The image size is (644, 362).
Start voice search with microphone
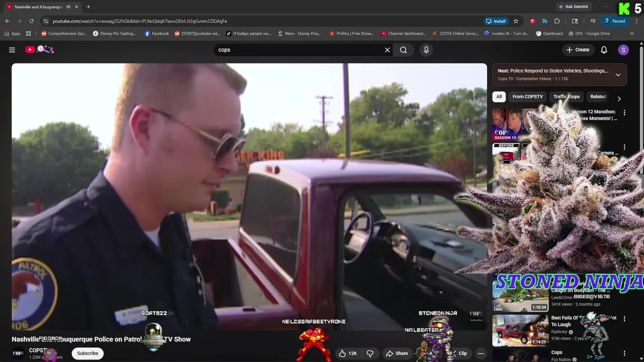(x=426, y=50)
